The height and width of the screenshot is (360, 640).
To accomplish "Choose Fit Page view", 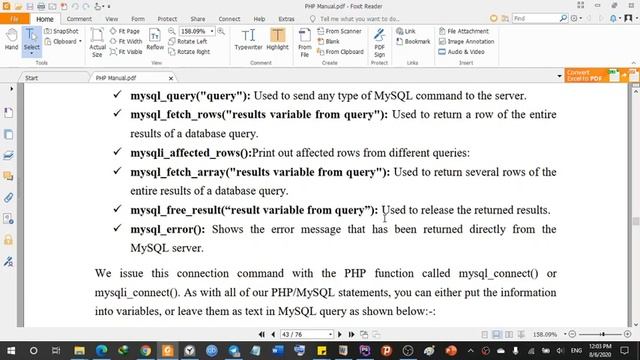I will point(125,31).
